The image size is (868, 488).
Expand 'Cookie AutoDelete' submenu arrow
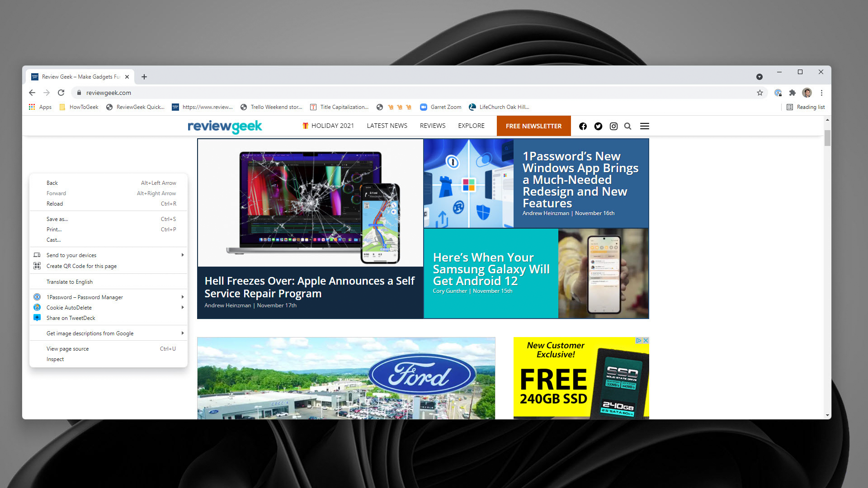pyautogui.click(x=183, y=307)
